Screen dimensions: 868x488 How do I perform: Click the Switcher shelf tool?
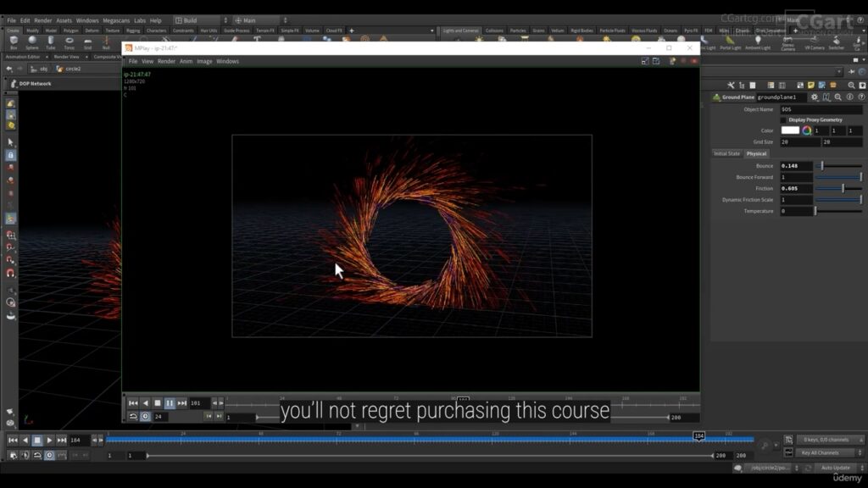[x=837, y=43]
